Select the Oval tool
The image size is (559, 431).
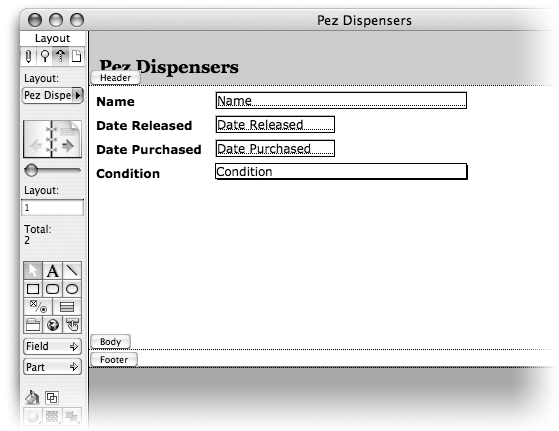pos(72,289)
